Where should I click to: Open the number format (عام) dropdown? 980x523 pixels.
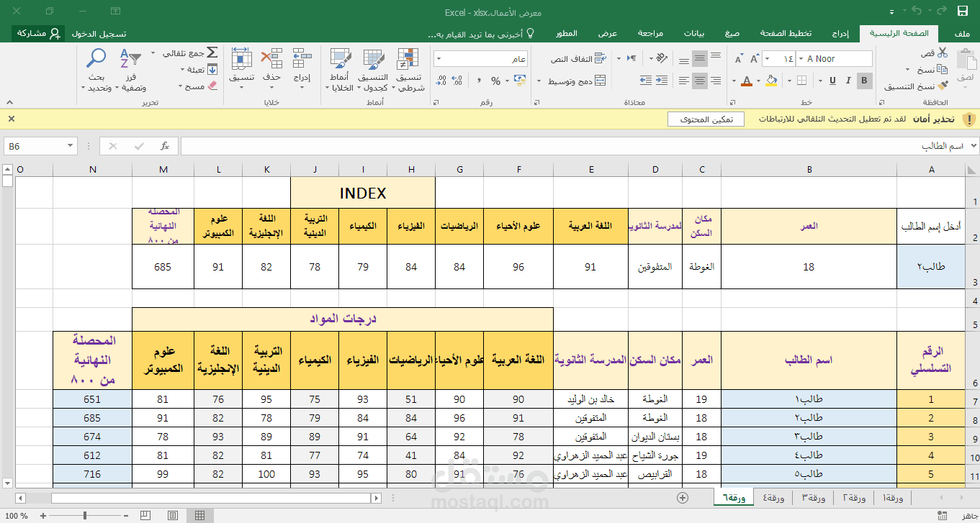pos(439,59)
